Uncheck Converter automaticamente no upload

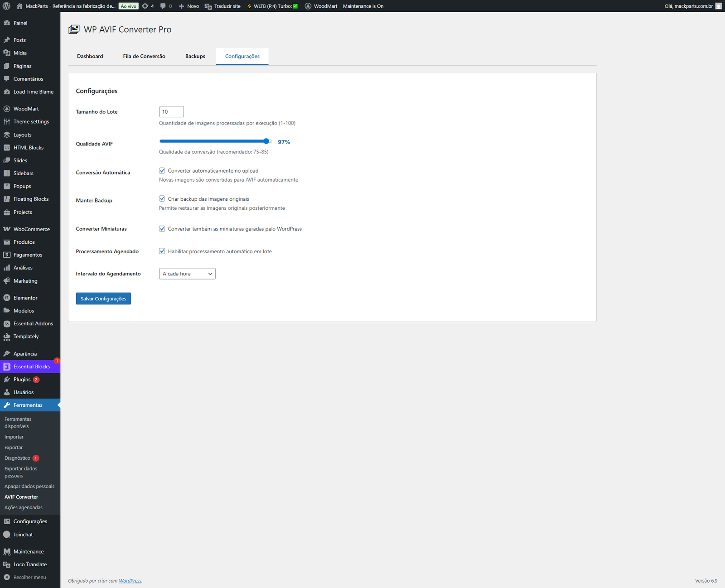[x=162, y=171]
